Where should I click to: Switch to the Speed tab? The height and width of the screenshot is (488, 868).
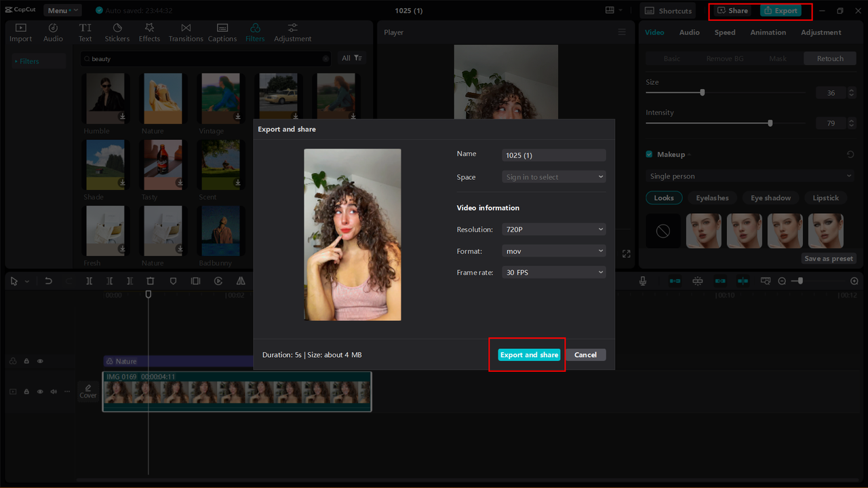(x=724, y=33)
